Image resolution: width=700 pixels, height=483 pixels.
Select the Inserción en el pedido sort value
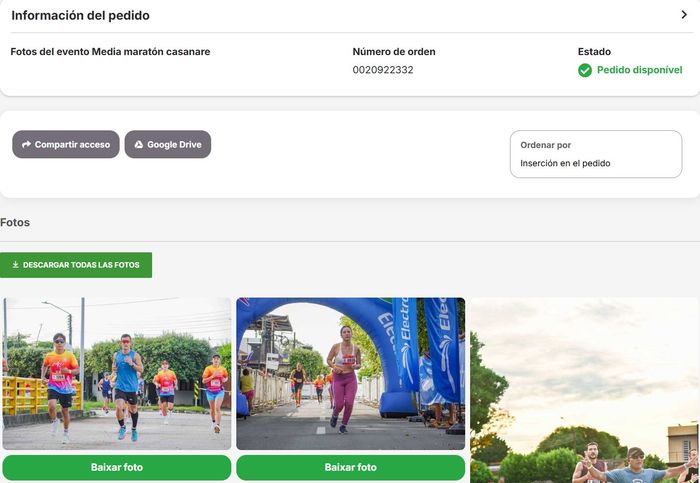pos(565,163)
